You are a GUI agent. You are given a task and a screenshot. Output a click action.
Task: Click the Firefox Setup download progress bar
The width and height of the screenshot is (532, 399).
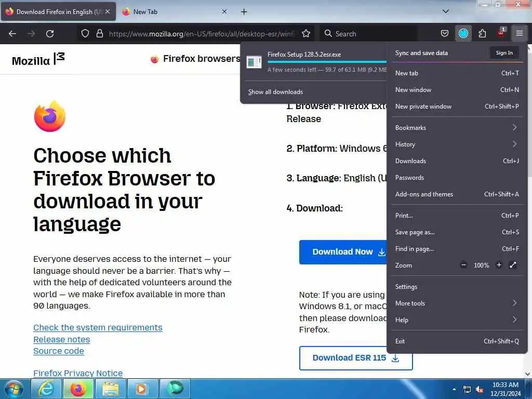[327, 62]
